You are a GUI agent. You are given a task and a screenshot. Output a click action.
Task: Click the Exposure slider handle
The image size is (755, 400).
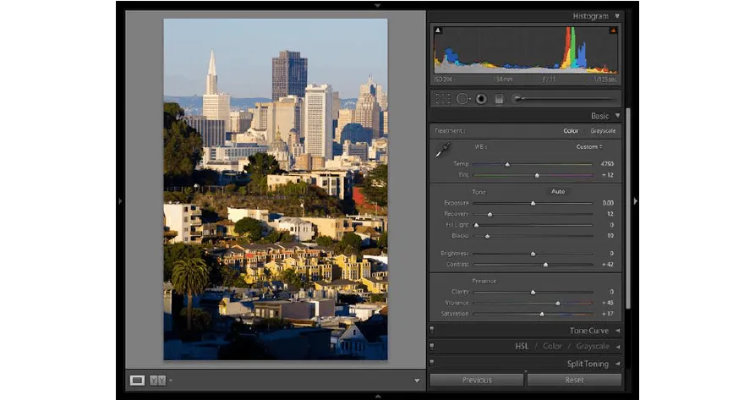533,203
